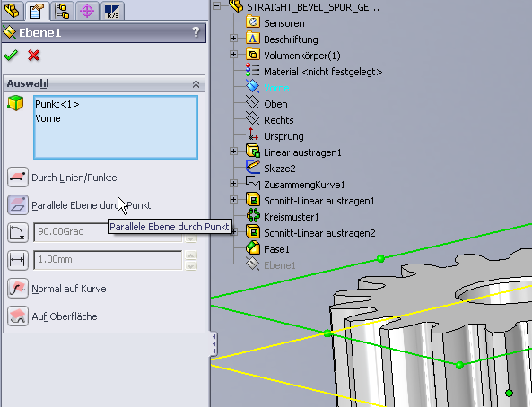The width and height of the screenshot is (532, 407).
Task: Open help for Ebene1 panel
Action: pyautogui.click(x=196, y=32)
